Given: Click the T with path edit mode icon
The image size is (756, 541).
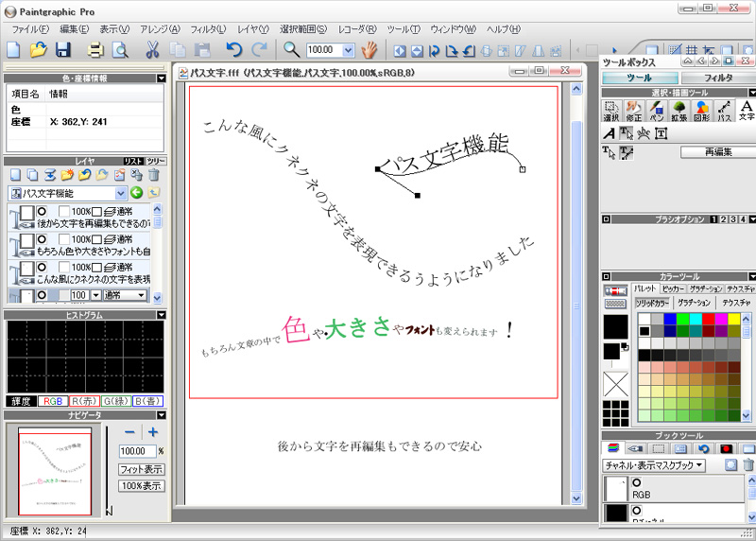Looking at the screenshot, I should [627, 153].
